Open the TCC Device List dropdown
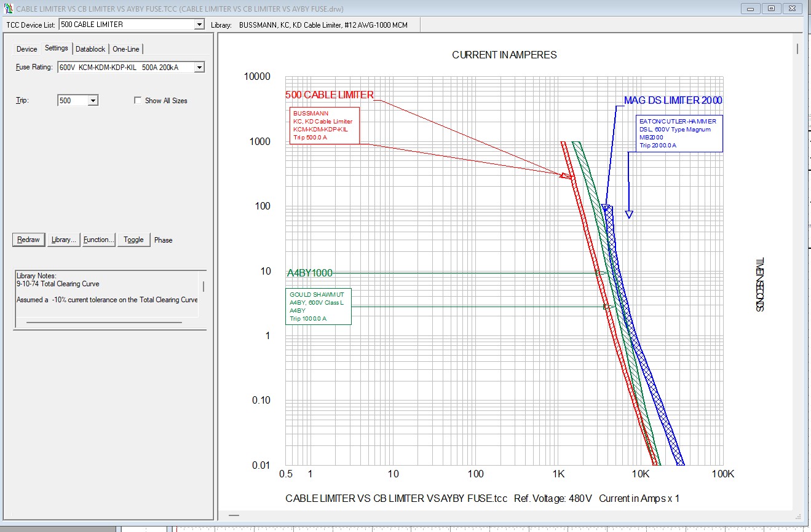This screenshot has height=532, width=811. click(199, 25)
